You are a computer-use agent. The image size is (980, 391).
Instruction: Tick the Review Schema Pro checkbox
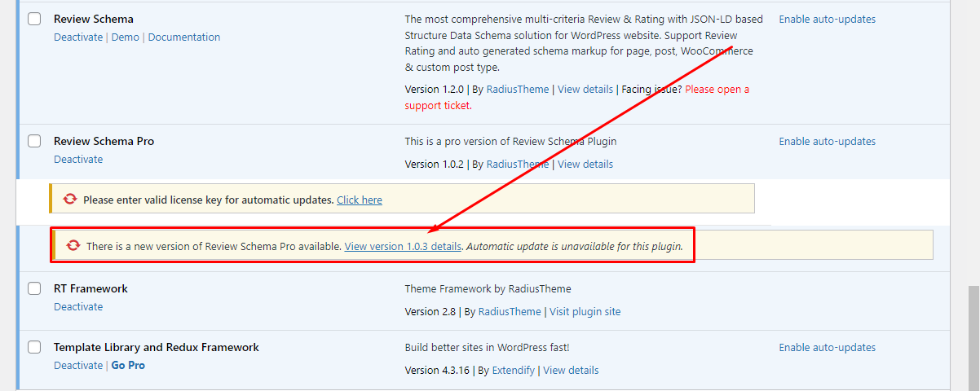pyautogui.click(x=34, y=141)
